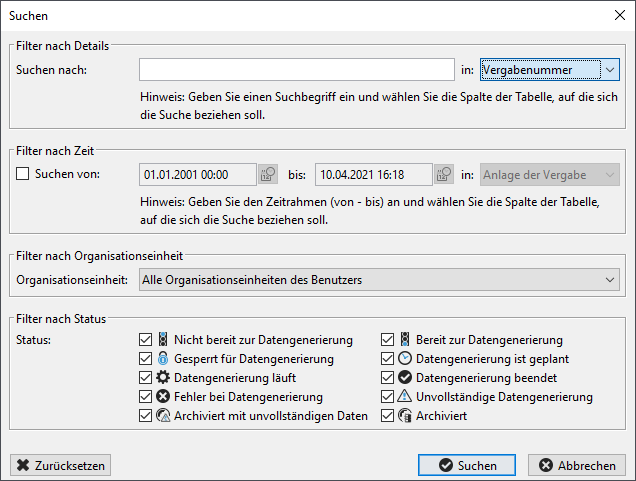636x481 pixels.
Task: Click the padlock icon for Gesperrt für Datengenerierung
Action: [x=163, y=358]
